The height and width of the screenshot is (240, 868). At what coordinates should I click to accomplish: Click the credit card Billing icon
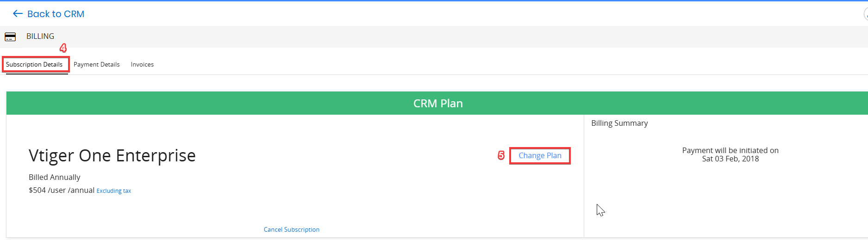point(10,37)
